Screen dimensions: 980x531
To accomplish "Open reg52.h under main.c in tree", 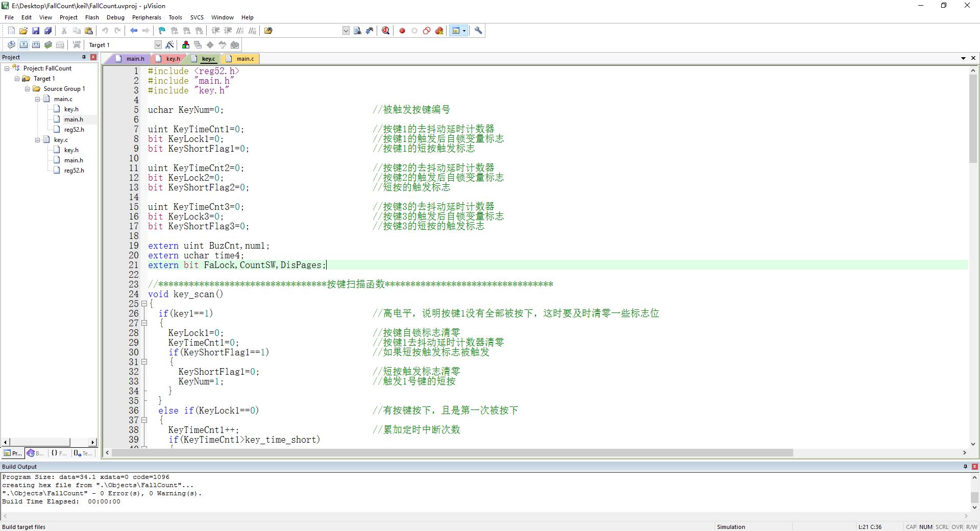I will click(74, 130).
